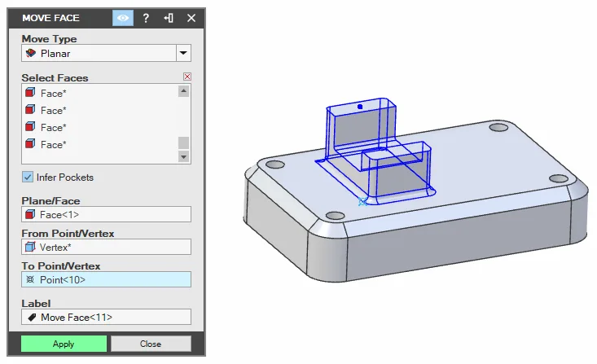Viewport: 597px width, 364px height.
Task: Click the Close button at panel bottom
Action: coord(151,344)
